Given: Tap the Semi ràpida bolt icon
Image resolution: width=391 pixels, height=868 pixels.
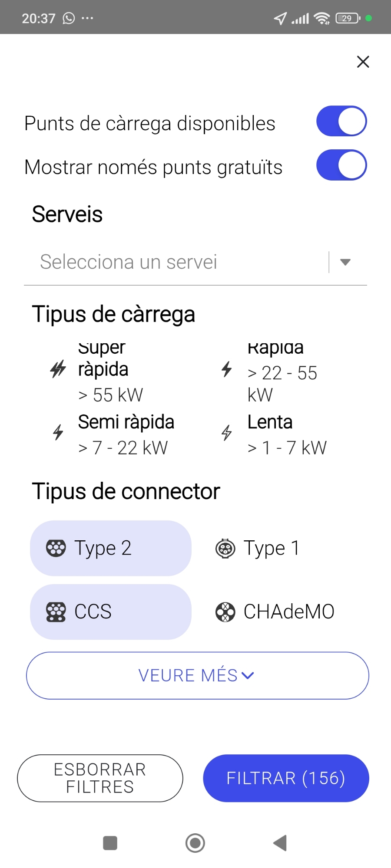Looking at the screenshot, I should pos(58,432).
